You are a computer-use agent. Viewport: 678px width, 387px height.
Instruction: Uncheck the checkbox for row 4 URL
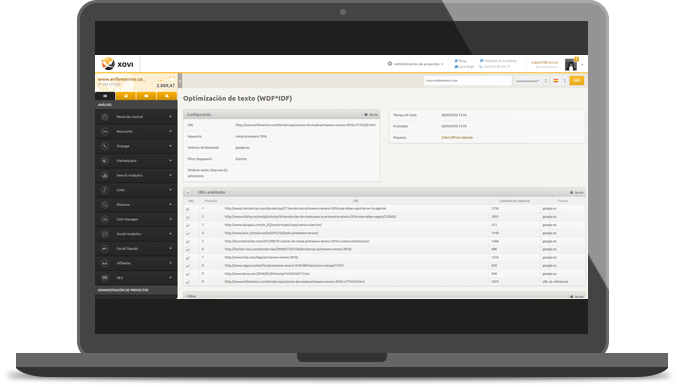pos(188,233)
